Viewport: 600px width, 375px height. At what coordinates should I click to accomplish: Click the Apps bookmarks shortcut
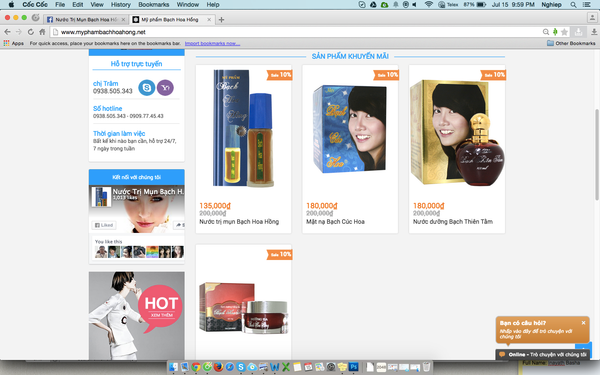coord(14,43)
